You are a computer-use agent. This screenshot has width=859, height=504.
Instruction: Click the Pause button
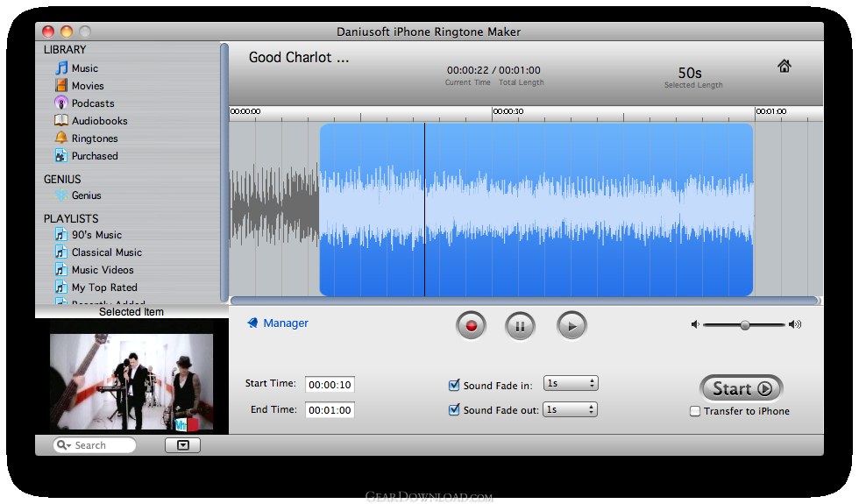pyautogui.click(x=520, y=326)
